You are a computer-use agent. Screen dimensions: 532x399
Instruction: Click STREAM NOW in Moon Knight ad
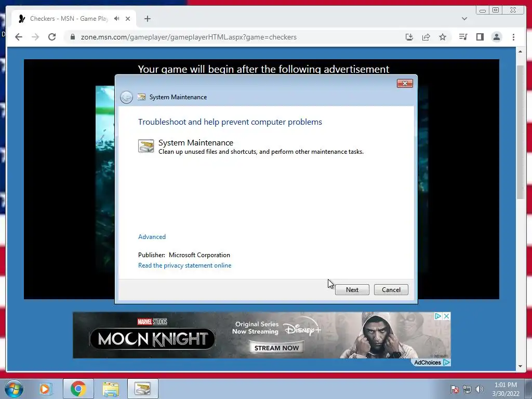276,348
